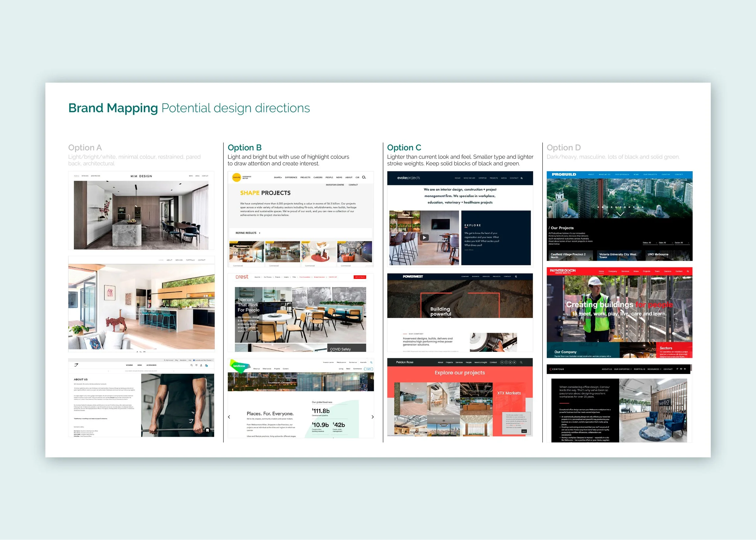
Task: Open the Probuild Status: All dropdown
Action: [x=650, y=243]
